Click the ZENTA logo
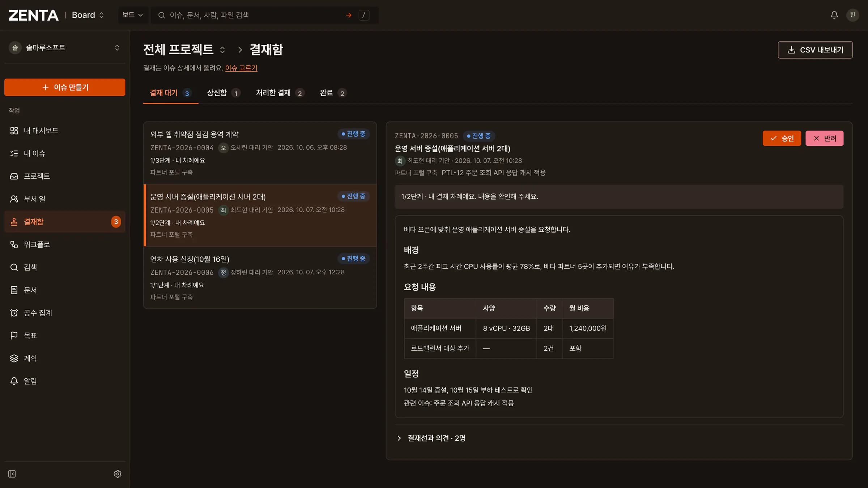This screenshot has width=868, height=488. pos(33,15)
